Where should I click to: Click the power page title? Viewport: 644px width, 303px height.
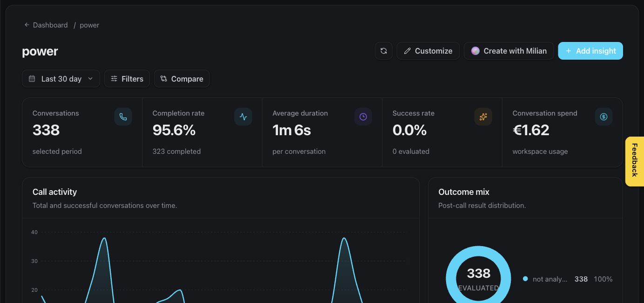[x=40, y=51]
